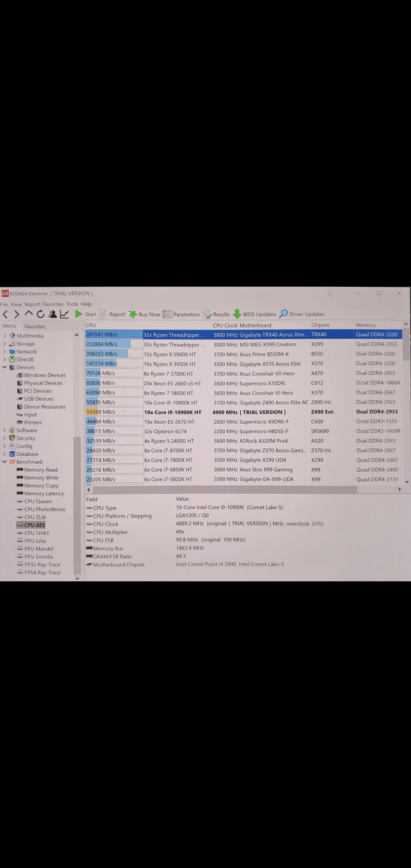Open the Report menu
Screen dimensions: 411x868
(32, 304)
